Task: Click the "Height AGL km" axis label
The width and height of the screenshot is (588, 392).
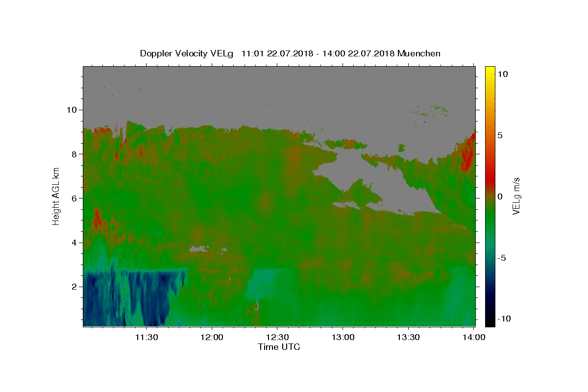Action: point(56,196)
